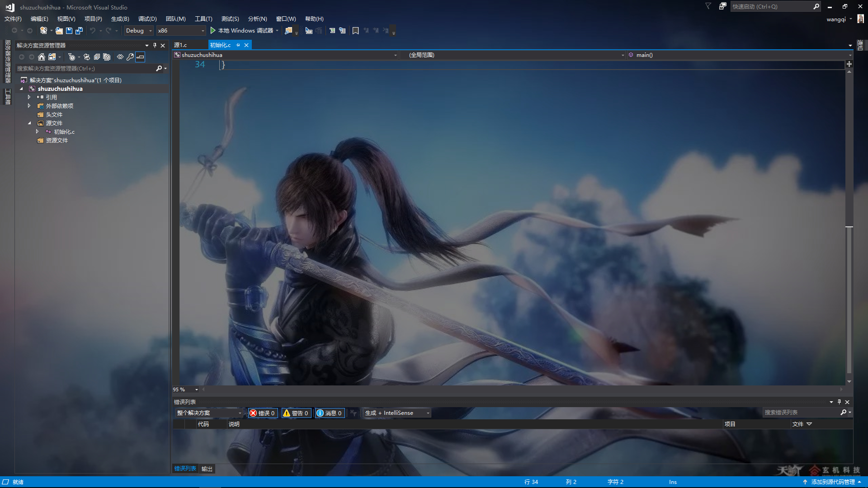The image size is (868, 488).
Task: Toggle the Warnings 0 filter button
Action: (296, 413)
